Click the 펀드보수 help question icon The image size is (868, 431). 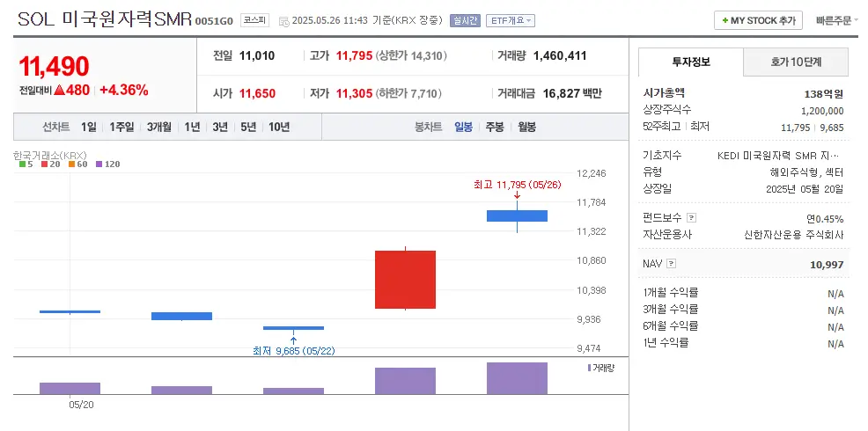click(x=691, y=218)
